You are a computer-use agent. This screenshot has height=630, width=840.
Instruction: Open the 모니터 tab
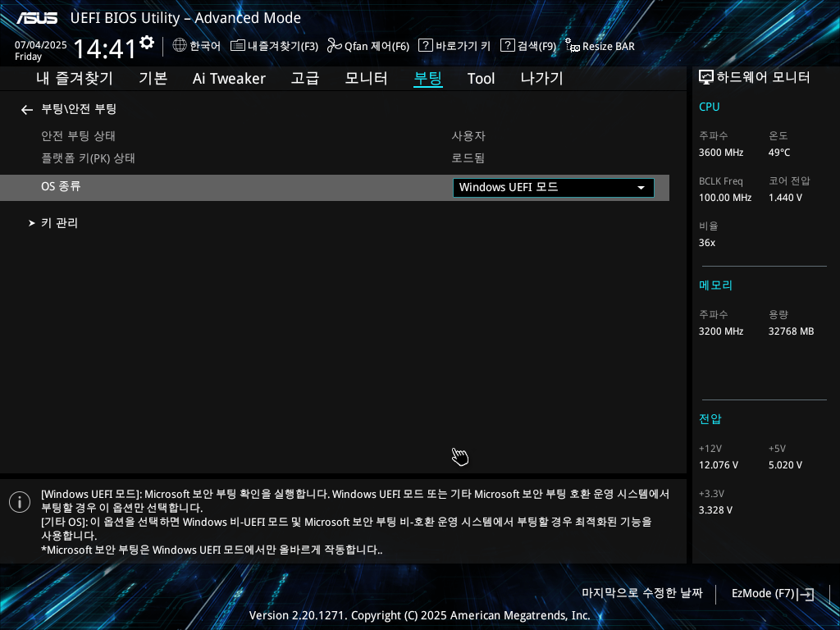click(366, 79)
